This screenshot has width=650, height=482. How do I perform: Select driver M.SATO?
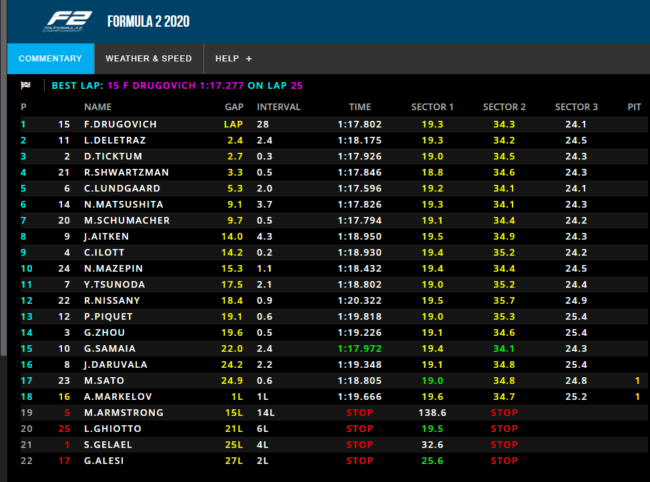[104, 381]
